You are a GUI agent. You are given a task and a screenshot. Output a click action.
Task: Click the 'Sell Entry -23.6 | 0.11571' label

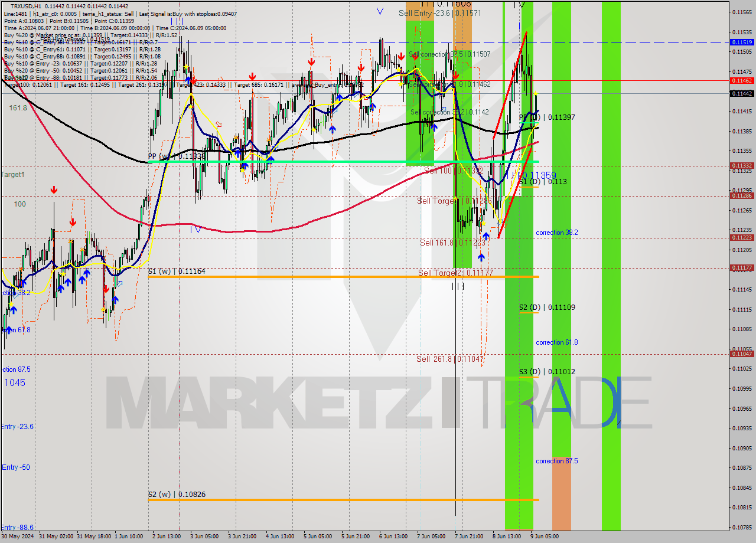[x=440, y=12]
